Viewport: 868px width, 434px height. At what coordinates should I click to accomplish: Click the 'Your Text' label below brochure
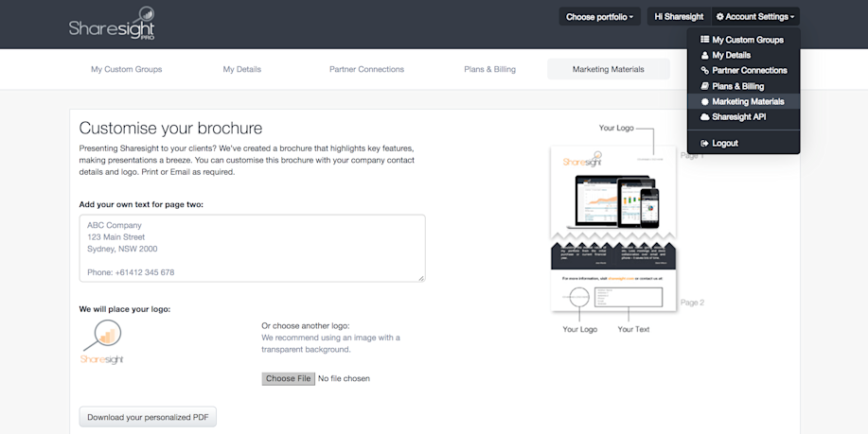point(633,329)
